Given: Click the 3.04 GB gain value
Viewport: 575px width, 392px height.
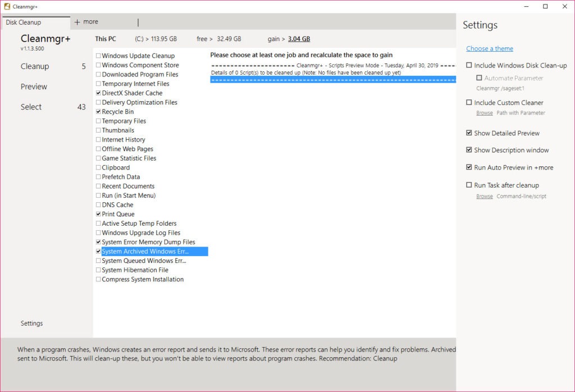Looking at the screenshot, I should click(299, 39).
